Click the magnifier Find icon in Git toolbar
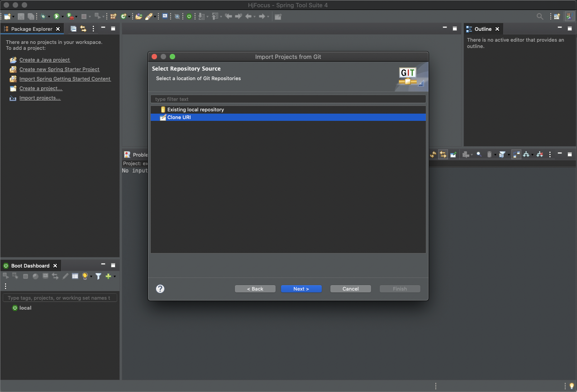Image resolution: width=577 pixels, height=392 pixels. [479, 154]
